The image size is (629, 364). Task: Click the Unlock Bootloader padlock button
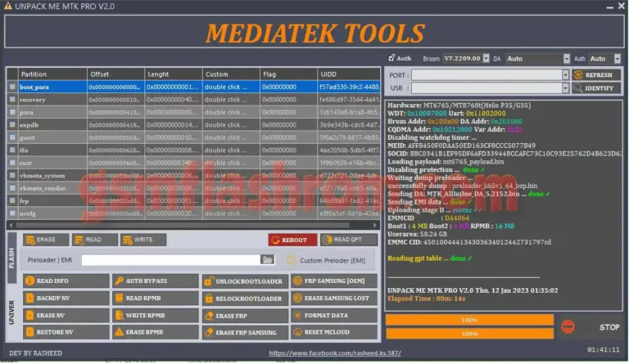point(244,281)
